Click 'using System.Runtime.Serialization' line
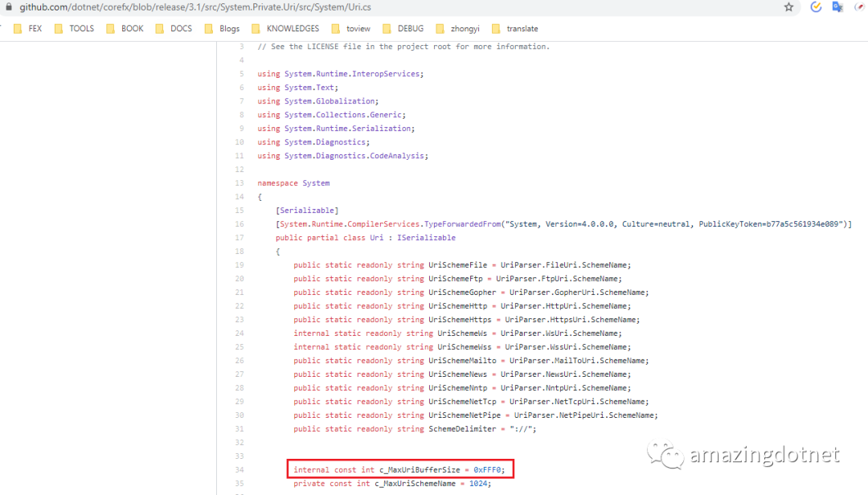The height and width of the screenshot is (495, 868). point(336,129)
